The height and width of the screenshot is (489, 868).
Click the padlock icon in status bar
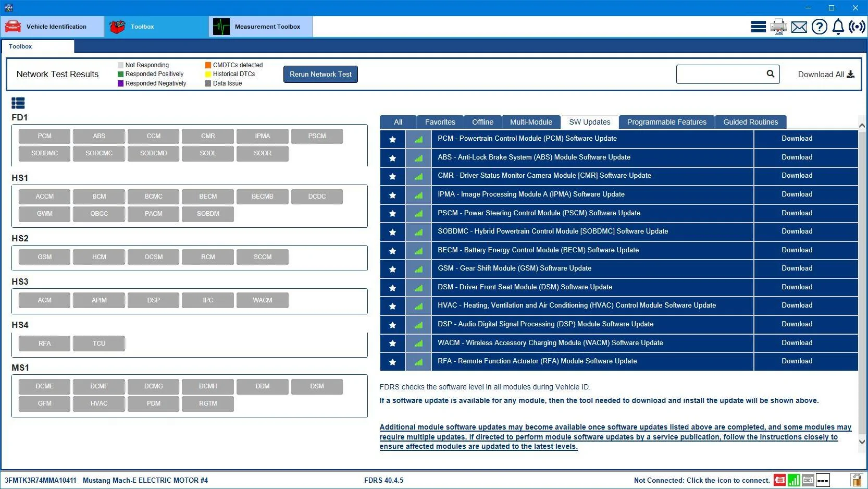point(856,480)
